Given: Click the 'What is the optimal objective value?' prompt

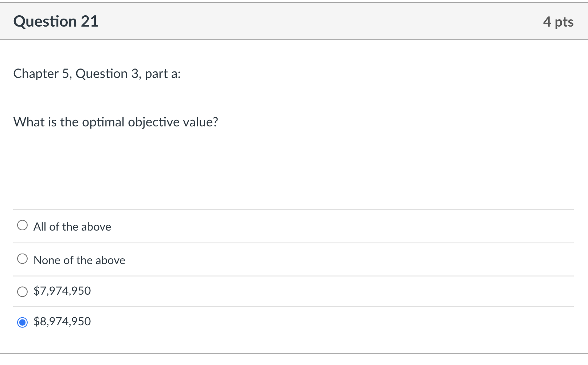Looking at the screenshot, I should pos(115,122).
